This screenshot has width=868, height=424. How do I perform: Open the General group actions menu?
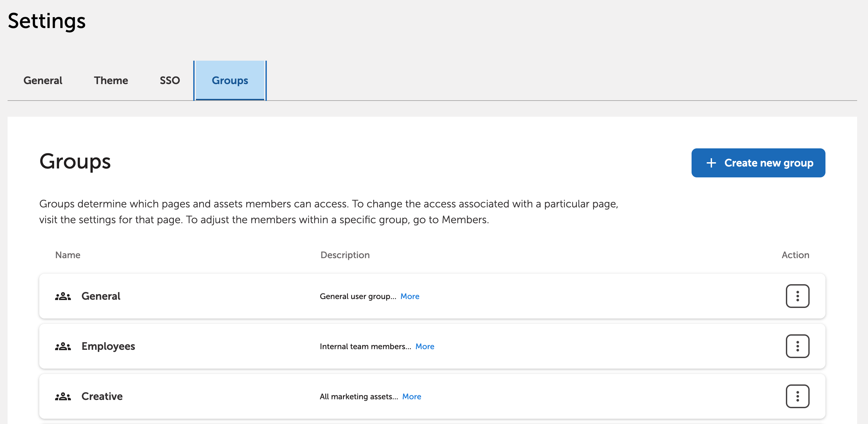pos(797,296)
